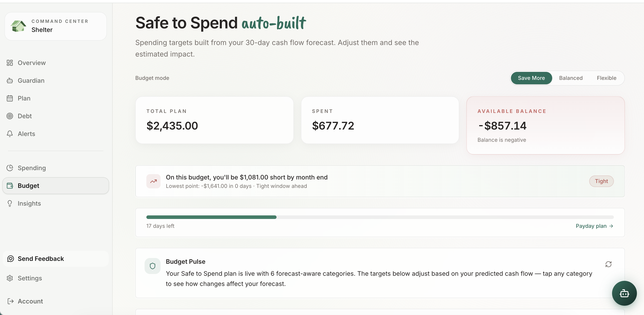The height and width of the screenshot is (315, 644).
Task: Follow the Payday plan link
Action: [x=594, y=226]
